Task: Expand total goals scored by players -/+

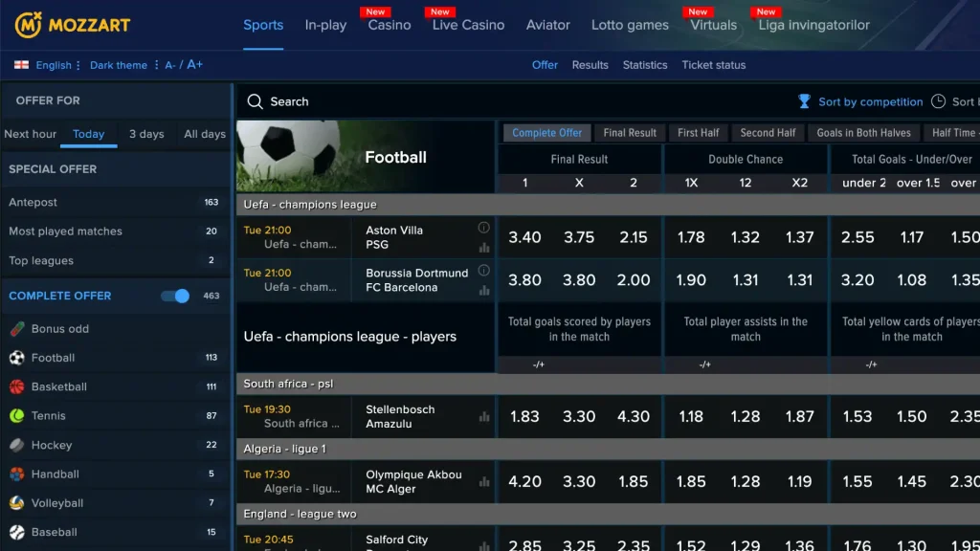Action: pos(539,364)
